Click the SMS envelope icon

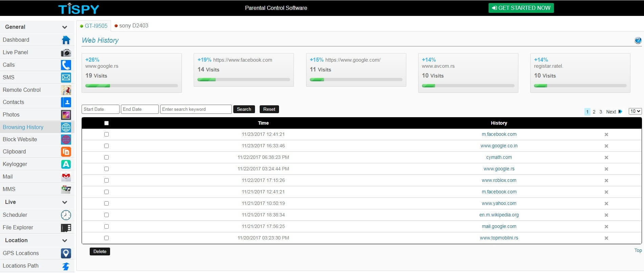pos(66,78)
